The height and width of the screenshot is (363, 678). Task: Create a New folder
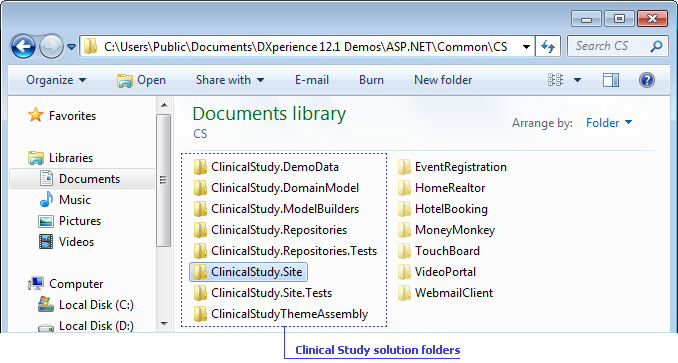443,80
